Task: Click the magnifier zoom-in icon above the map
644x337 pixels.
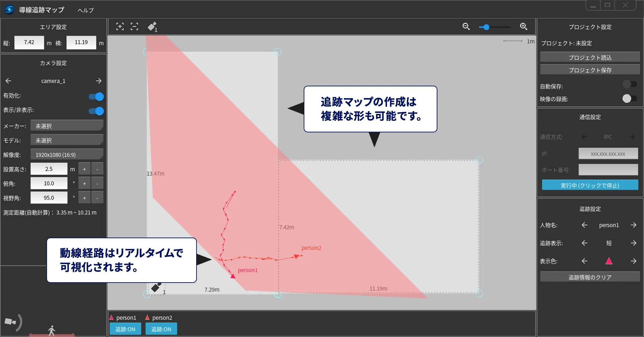Action: [523, 27]
